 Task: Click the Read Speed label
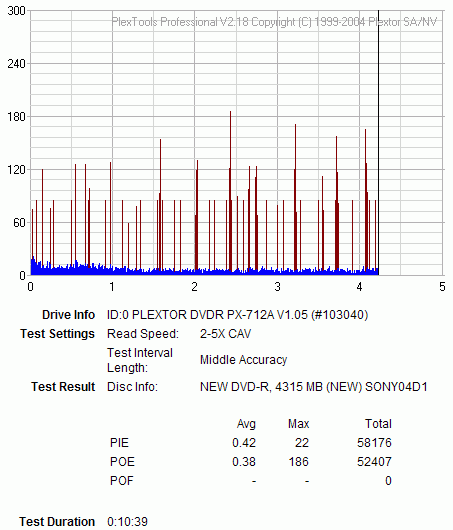click(143, 334)
